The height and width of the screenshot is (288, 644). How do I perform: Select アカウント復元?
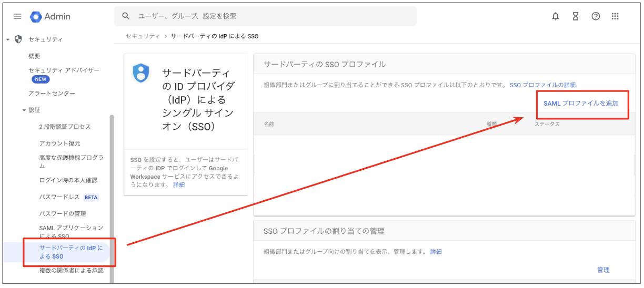click(59, 143)
